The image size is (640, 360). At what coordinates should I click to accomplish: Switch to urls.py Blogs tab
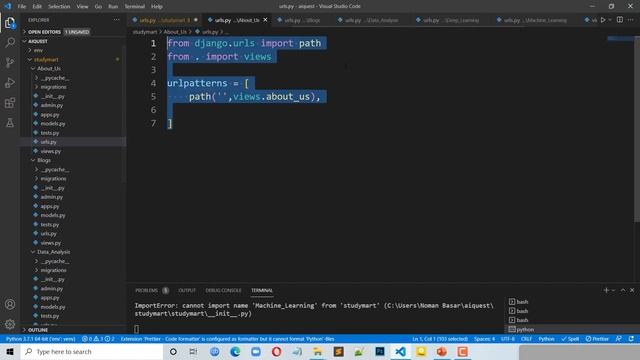coord(302,20)
